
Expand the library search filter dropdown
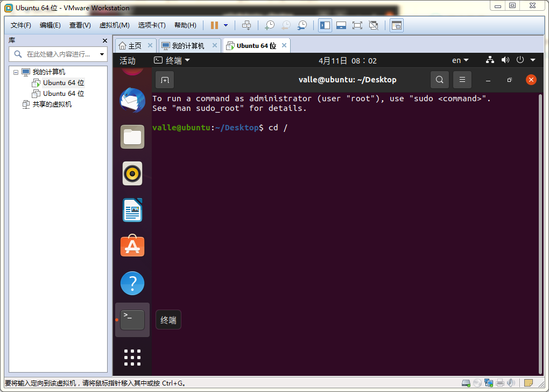(102, 54)
